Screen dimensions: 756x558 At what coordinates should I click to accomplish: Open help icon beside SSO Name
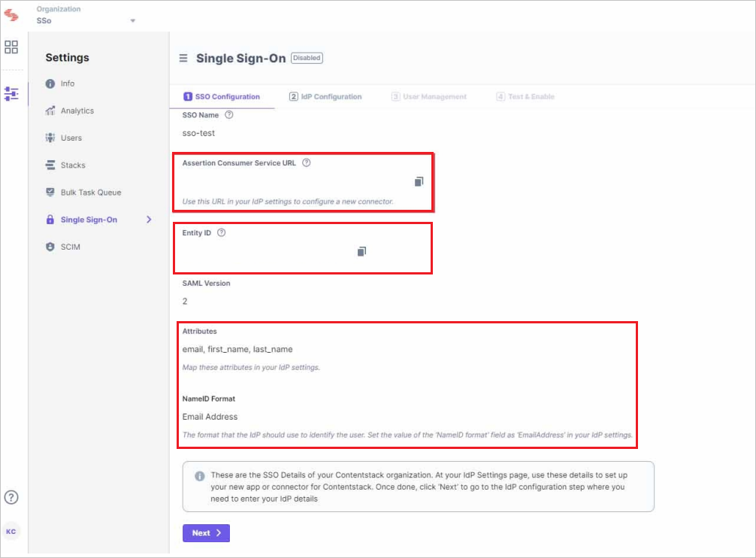[229, 115]
